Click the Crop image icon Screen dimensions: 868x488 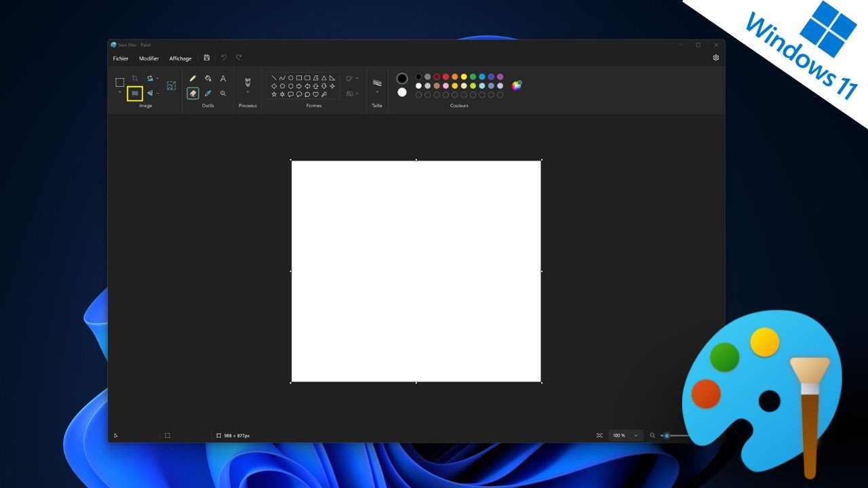click(x=135, y=79)
